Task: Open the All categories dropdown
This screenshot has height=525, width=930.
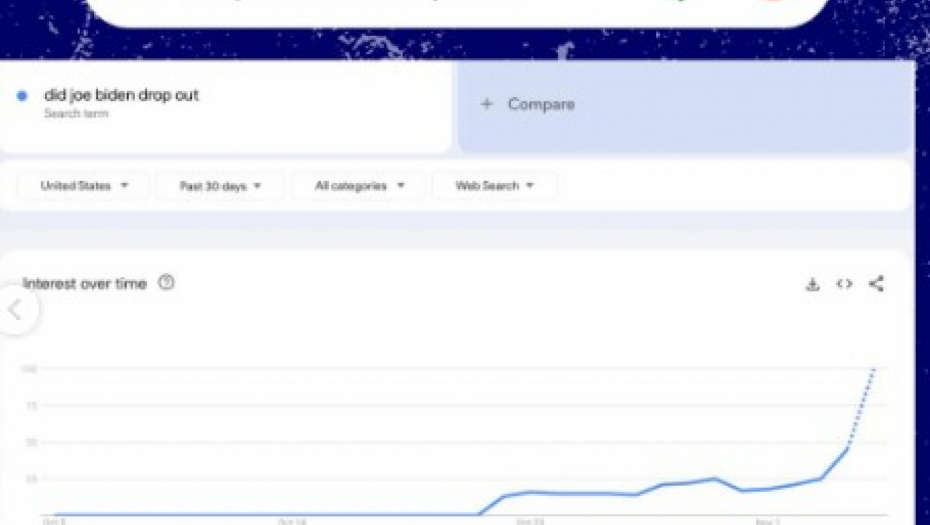Action: pyautogui.click(x=359, y=186)
